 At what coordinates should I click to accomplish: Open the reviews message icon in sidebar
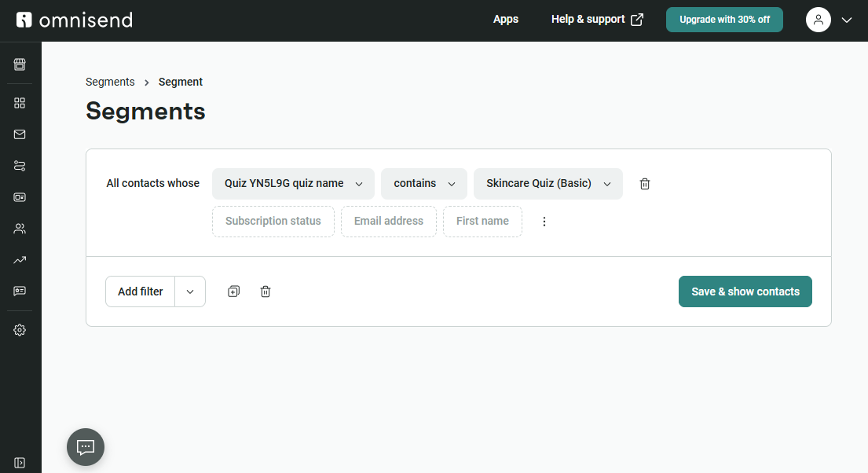click(x=20, y=291)
